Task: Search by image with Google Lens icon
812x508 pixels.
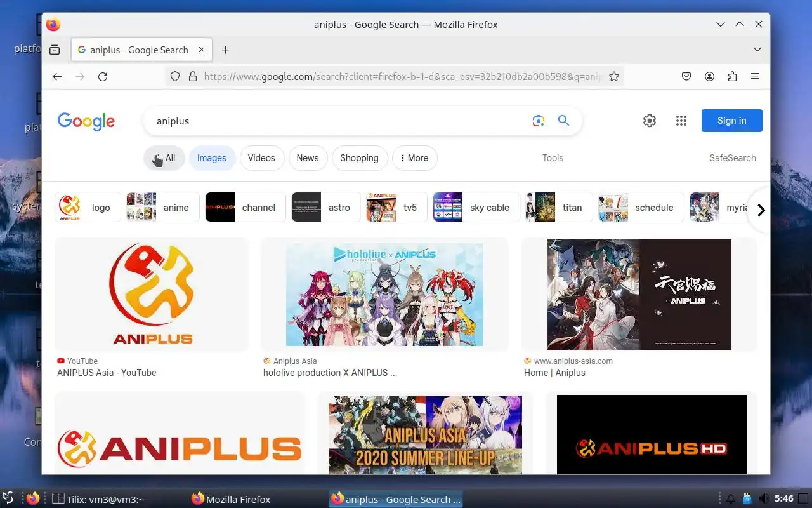Action: click(539, 121)
